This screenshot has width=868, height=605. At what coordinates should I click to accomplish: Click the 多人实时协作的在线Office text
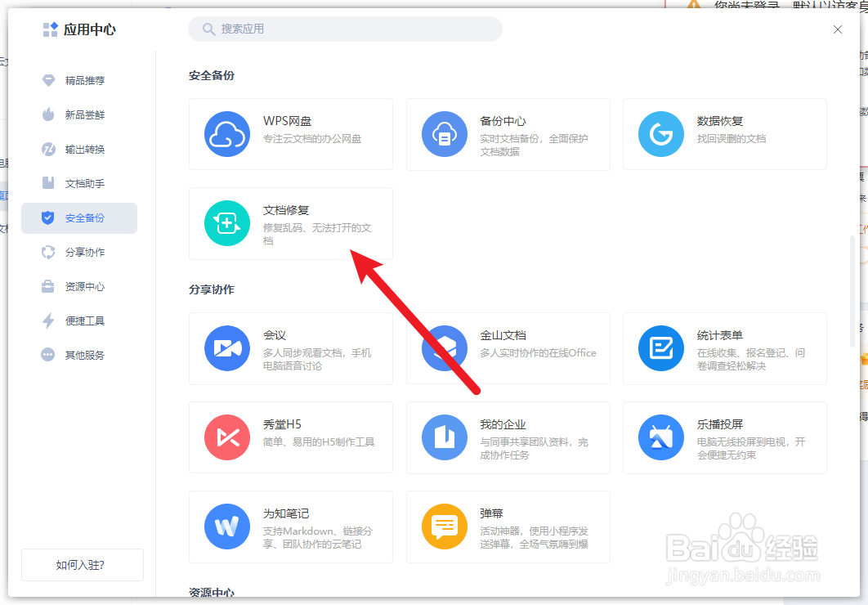(x=538, y=353)
